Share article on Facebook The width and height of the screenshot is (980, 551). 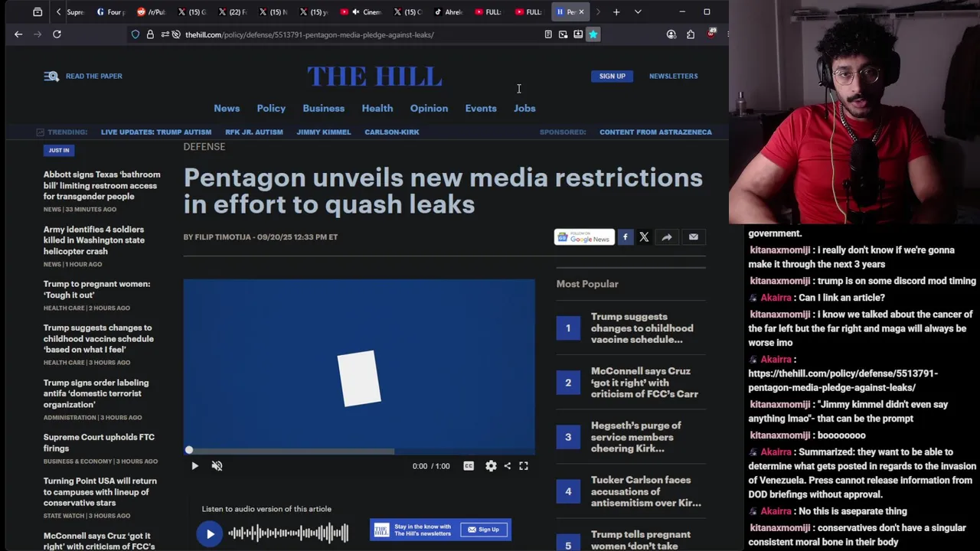coord(625,237)
